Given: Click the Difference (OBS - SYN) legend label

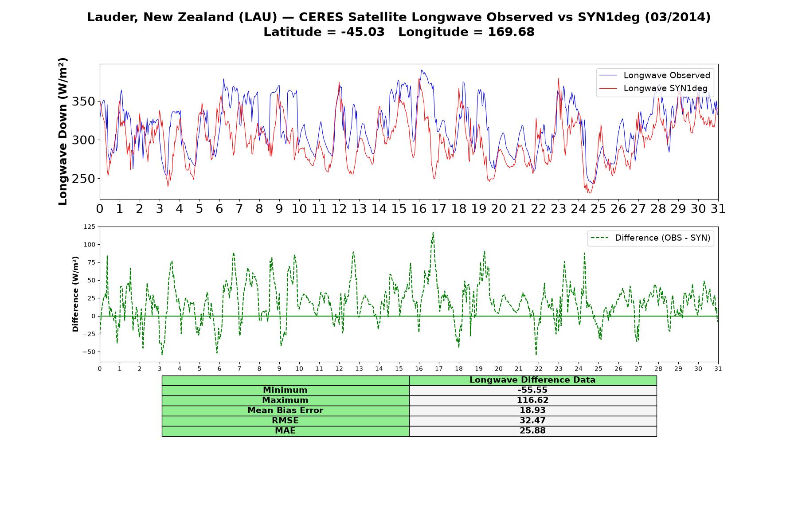Looking at the screenshot, I should pos(662,238).
